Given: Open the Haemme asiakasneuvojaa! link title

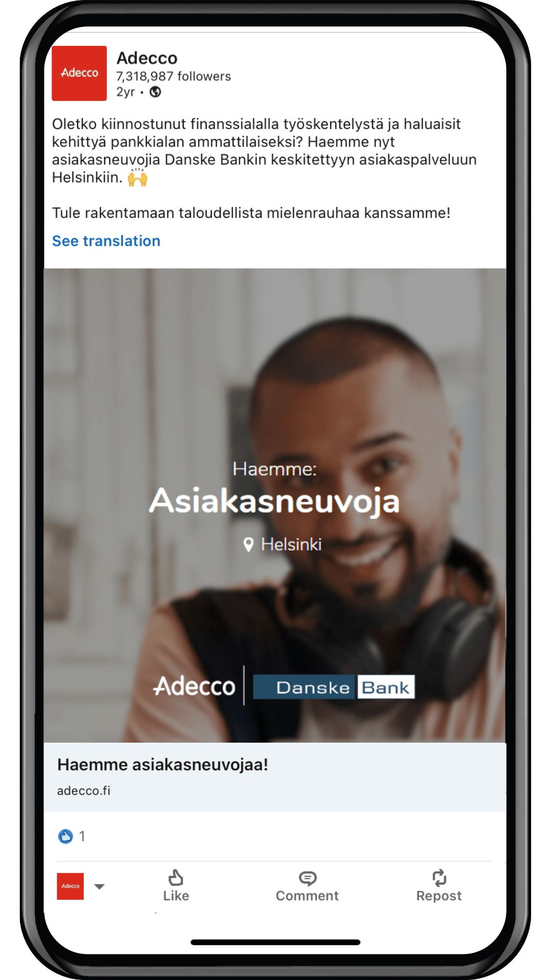Looking at the screenshot, I should (163, 765).
